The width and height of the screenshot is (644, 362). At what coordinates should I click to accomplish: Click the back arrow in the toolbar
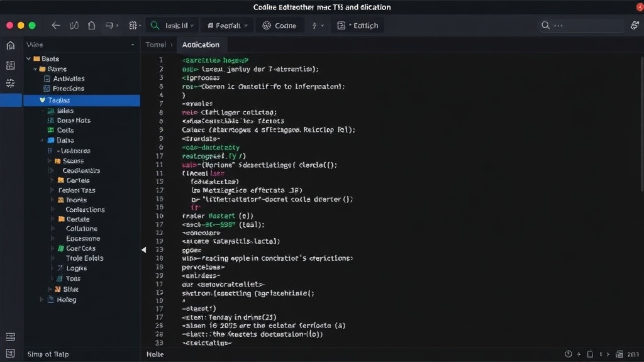[56, 25]
